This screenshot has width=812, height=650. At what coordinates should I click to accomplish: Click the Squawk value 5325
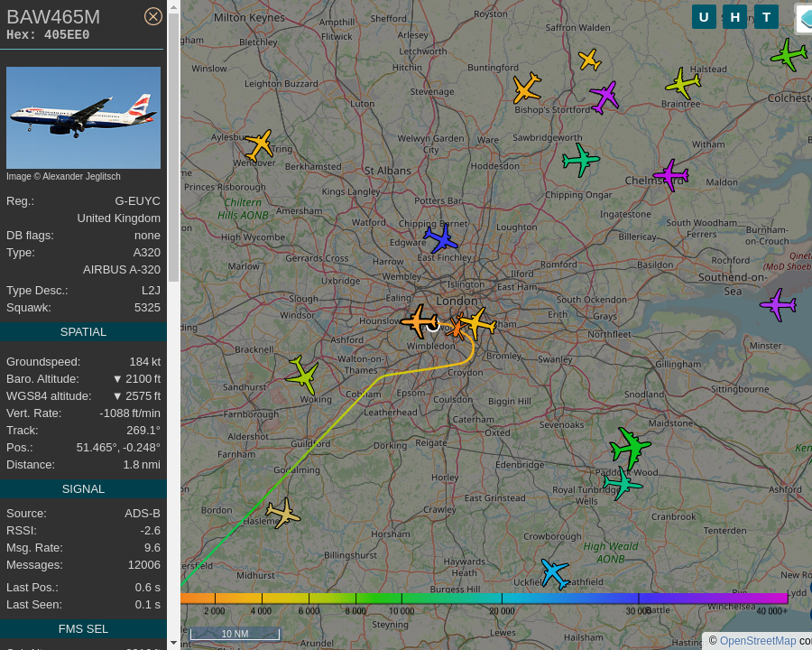point(147,307)
